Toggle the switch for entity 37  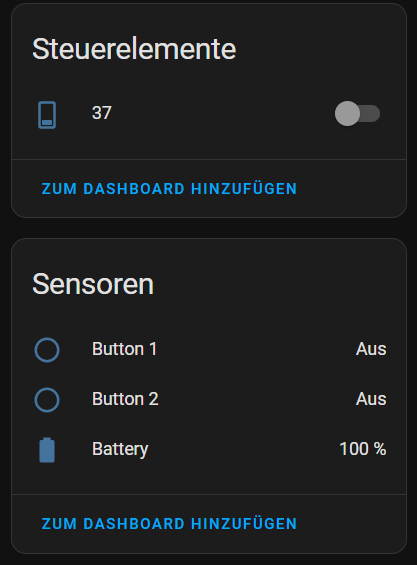coord(357,114)
